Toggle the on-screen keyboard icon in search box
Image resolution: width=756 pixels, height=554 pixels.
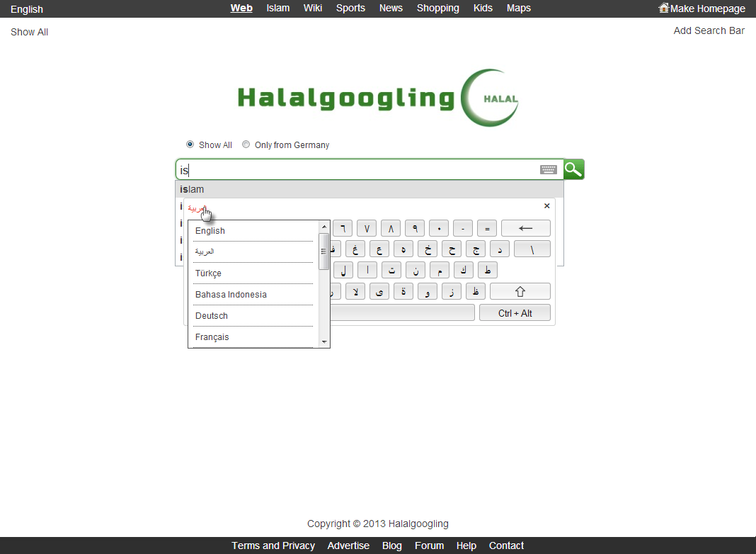[x=548, y=169]
